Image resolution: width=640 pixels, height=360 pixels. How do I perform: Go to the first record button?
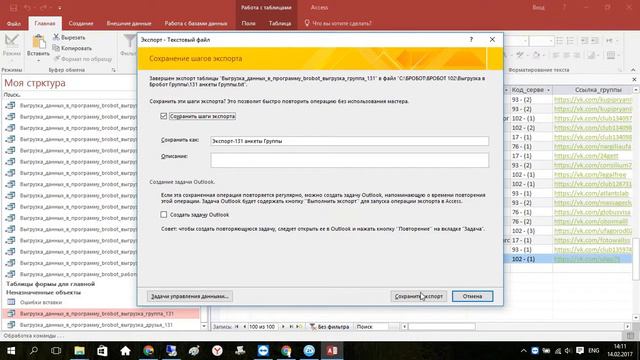237,327
